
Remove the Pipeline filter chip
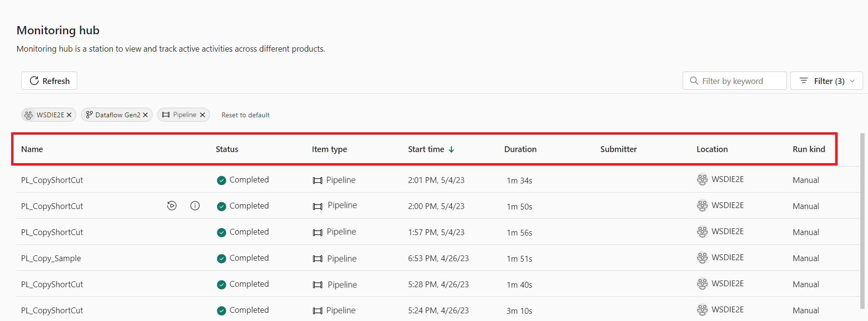click(x=203, y=115)
